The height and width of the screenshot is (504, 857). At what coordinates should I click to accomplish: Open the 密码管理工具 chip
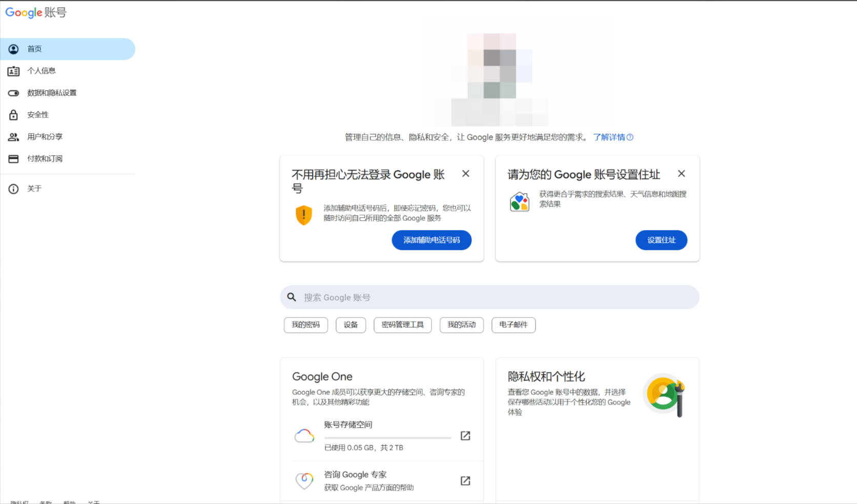pyautogui.click(x=403, y=325)
